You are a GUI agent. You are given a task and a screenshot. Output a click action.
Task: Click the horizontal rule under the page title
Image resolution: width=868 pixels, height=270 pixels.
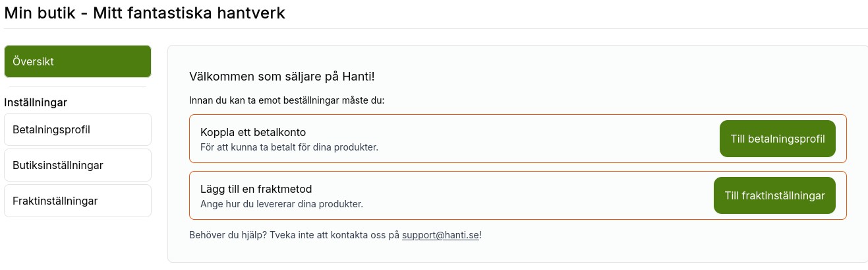coord(435,29)
